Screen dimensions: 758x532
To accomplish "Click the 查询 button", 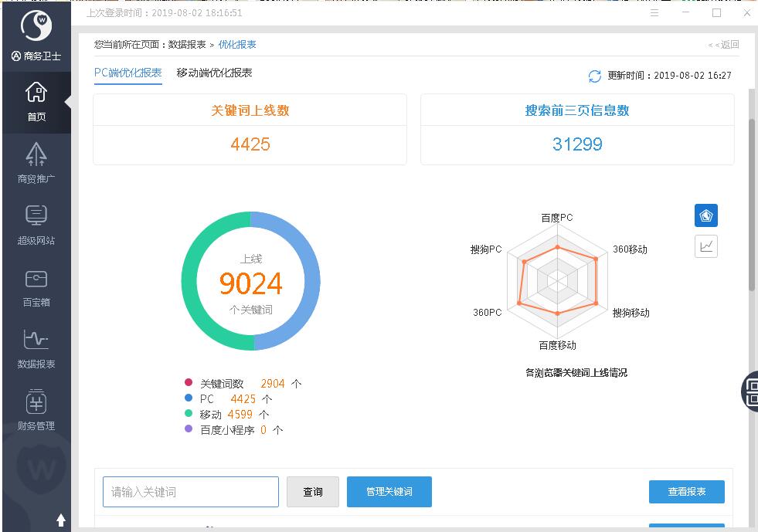I will (312, 492).
